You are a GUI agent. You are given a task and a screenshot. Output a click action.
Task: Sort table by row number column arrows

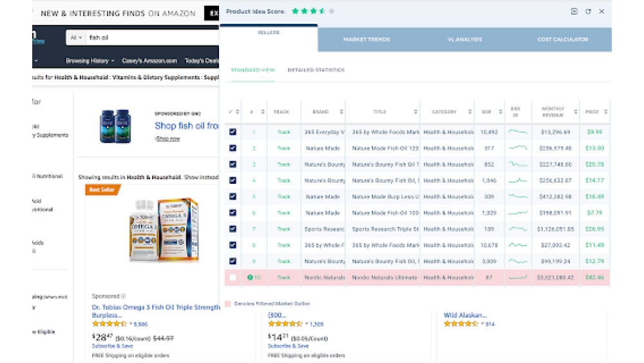263,112
